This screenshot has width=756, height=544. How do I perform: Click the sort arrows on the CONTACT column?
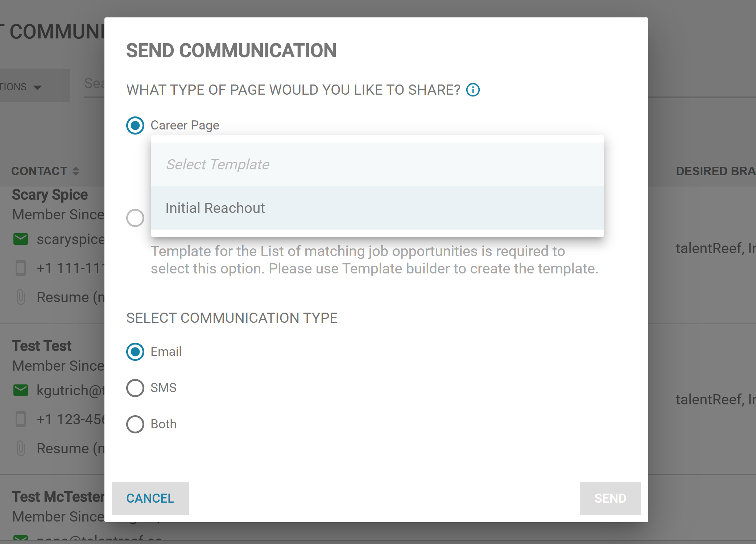[x=76, y=171]
